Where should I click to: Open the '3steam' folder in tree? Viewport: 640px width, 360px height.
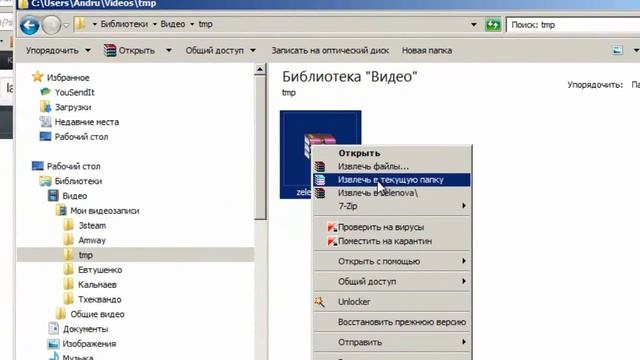[x=92, y=225]
